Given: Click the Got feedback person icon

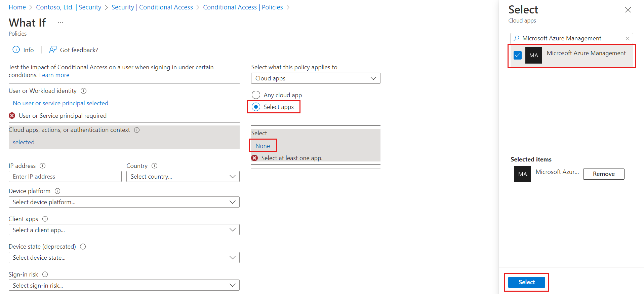Looking at the screenshot, I should tap(53, 50).
